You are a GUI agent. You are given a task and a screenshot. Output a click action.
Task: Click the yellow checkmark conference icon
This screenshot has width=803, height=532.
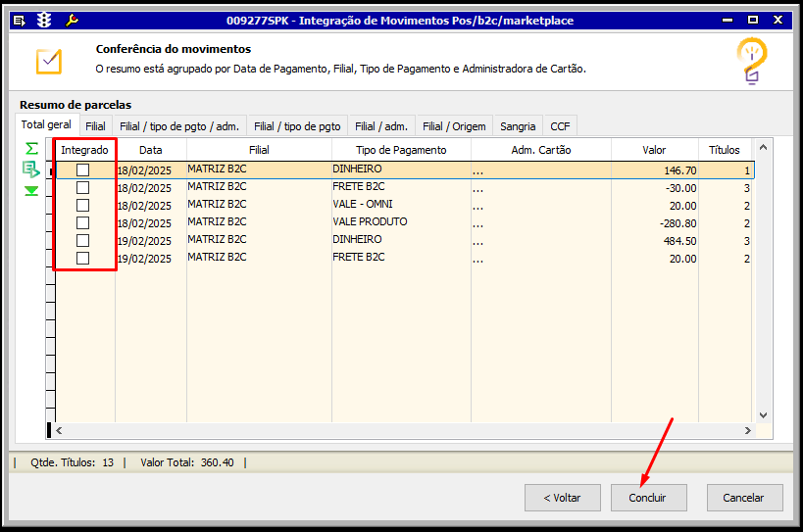(x=49, y=62)
